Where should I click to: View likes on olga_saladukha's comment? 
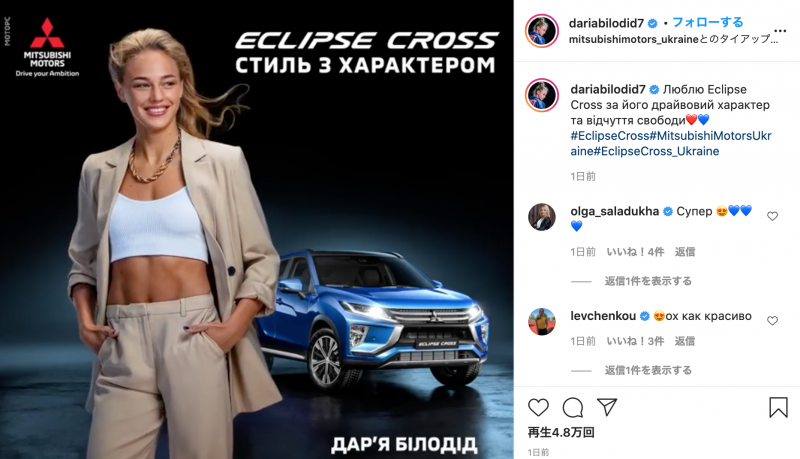635,252
